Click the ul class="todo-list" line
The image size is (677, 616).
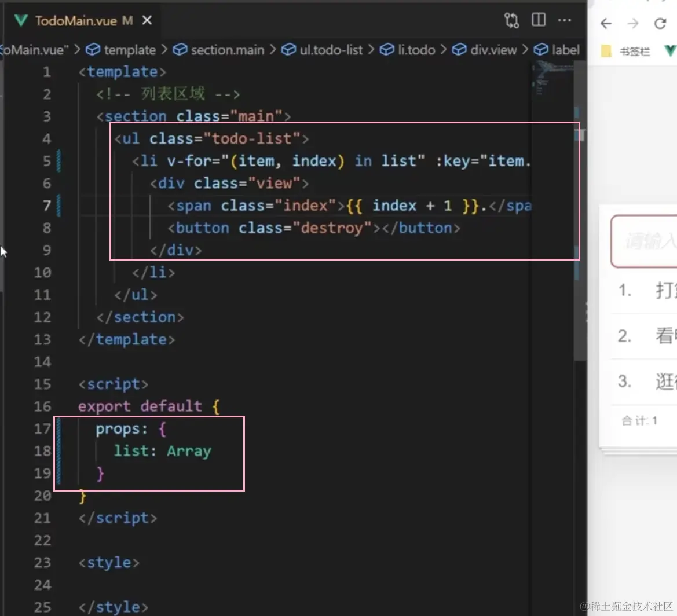click(211, 138)
